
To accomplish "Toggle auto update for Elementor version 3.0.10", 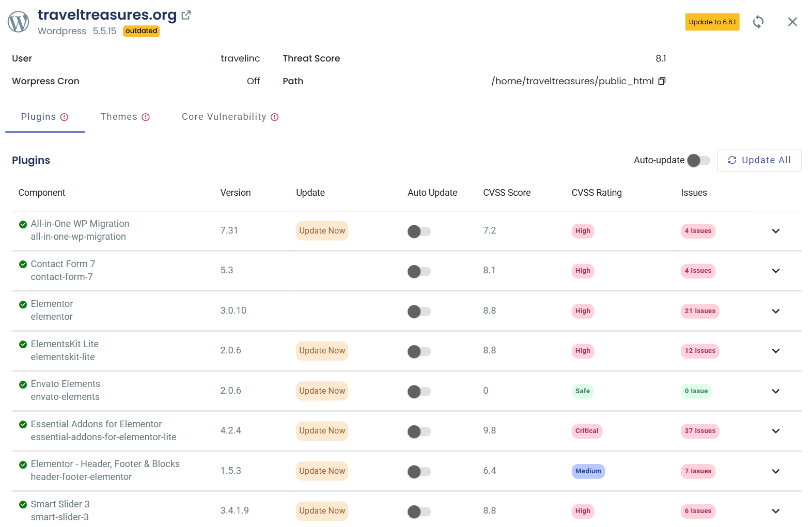I will tap(419, 312).
